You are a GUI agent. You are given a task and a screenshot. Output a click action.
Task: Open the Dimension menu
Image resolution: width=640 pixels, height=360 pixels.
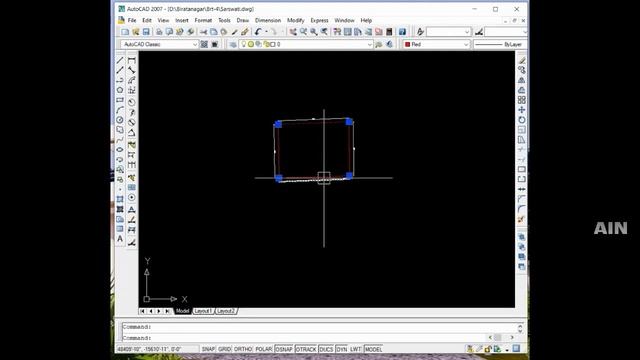(x=268, y=20)
